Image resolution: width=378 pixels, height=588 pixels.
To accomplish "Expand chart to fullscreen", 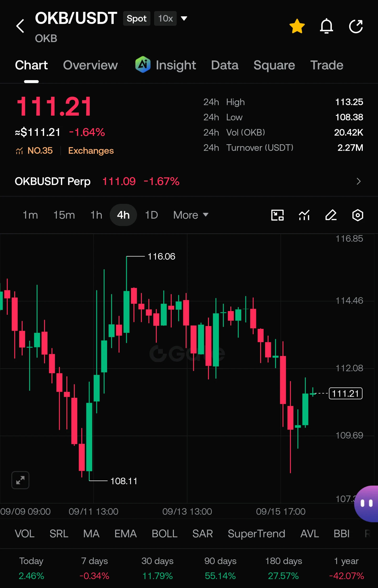I will pyautogui.click(x=20, y=480).
